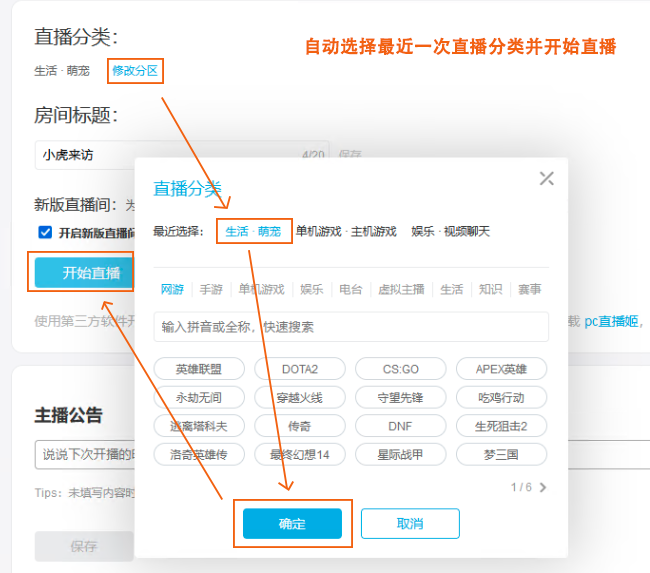Toggle the 开启新版直播间 checkbox
The width and height of the screenshot is (650, 573).
45,232
